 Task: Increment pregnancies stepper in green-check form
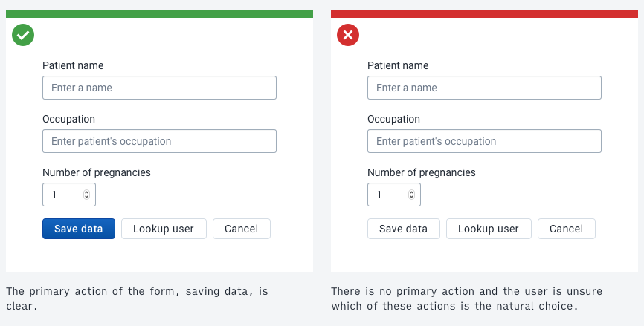point(87,192)
